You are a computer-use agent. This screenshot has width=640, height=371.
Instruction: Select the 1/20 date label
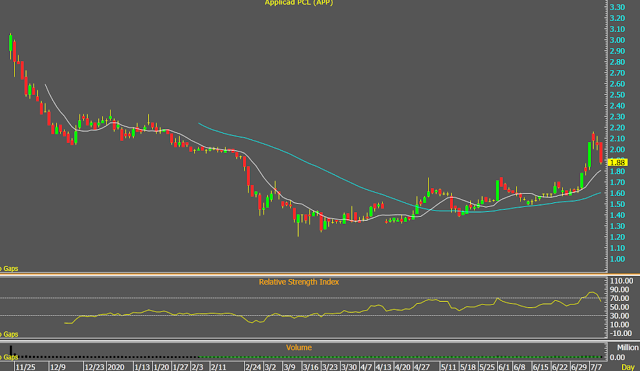161,367
